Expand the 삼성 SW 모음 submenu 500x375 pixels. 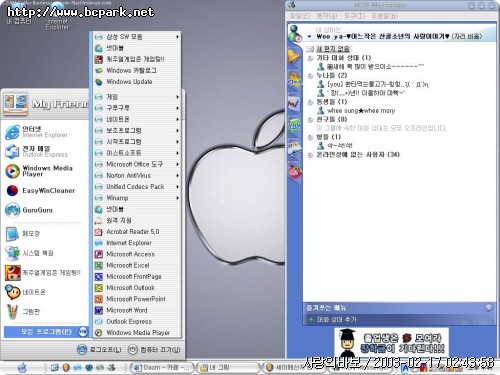pyautogui.click(x=137, y=37)
